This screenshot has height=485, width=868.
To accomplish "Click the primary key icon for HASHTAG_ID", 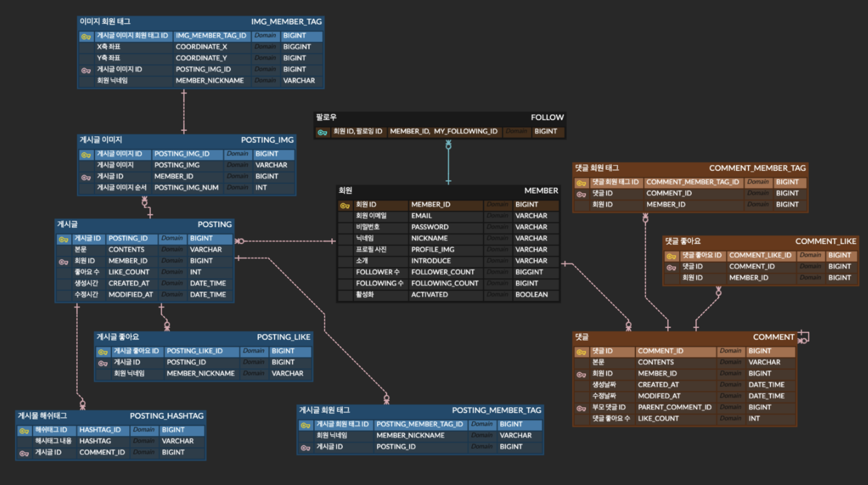I will tap(24, 431).
